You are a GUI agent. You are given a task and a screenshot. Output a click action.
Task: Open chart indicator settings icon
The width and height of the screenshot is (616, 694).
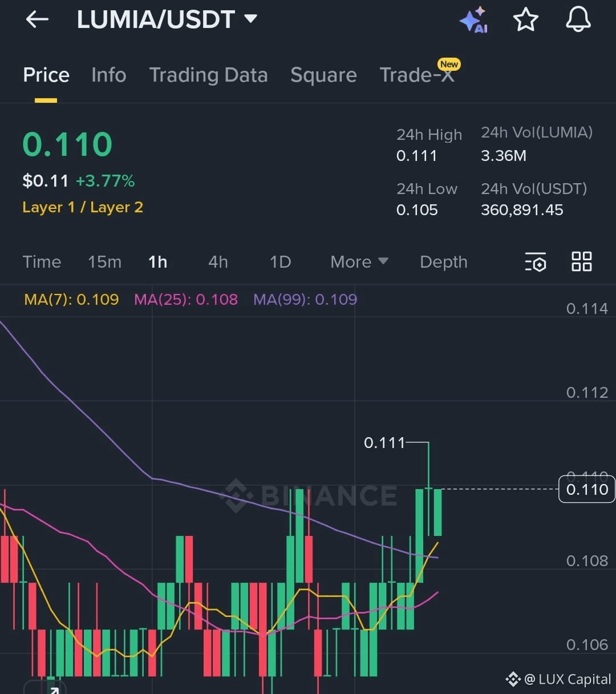(x=535, y=262)
